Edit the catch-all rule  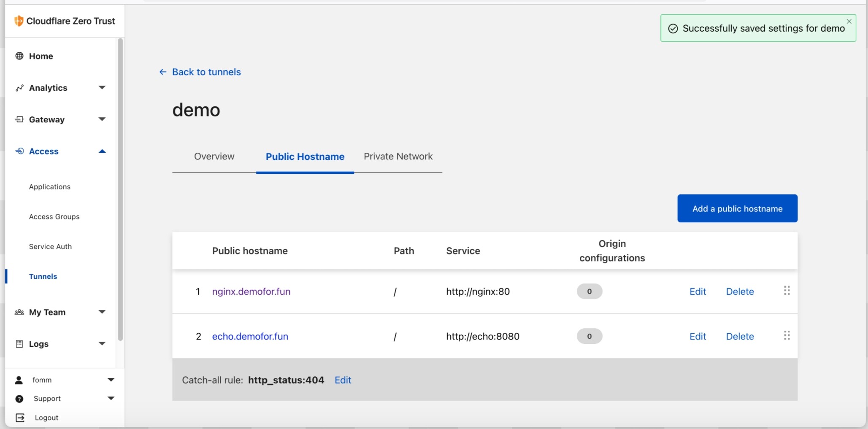[343, 380]
